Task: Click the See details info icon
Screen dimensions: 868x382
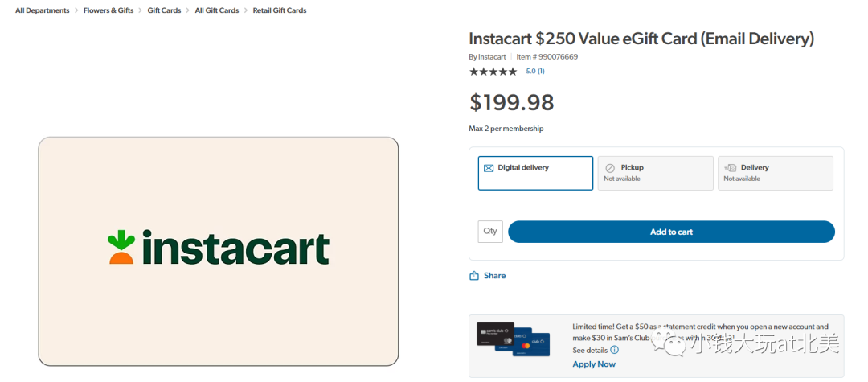Action: click(615, 351)
